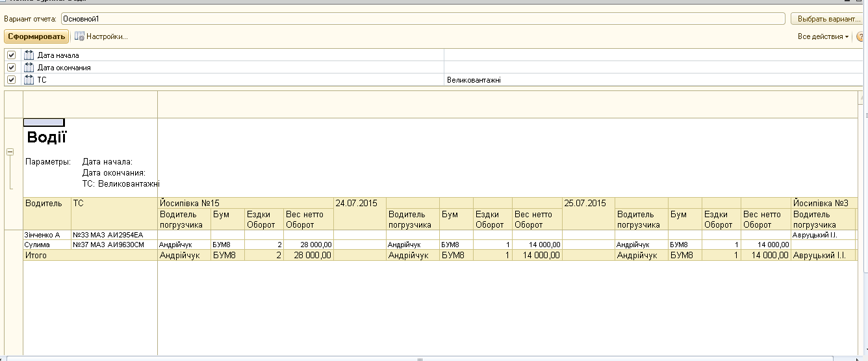Click the Итого totals row label
The image size is (868, 361).
coord(36,256)
